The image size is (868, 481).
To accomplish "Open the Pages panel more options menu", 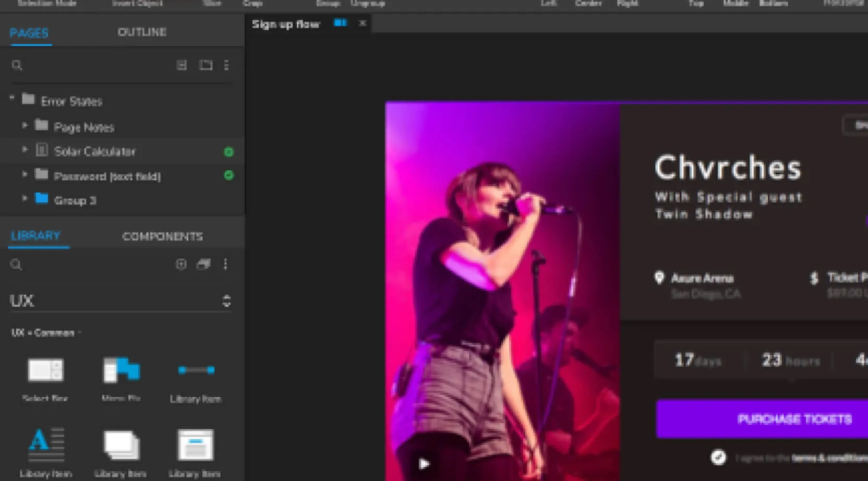I will pos(226,65).
